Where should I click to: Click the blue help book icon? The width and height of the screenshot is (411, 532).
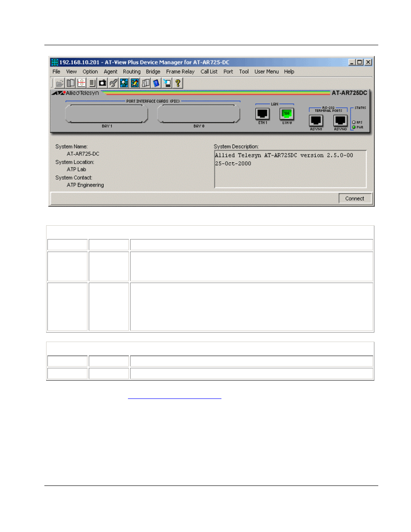[x=156, y=83]
